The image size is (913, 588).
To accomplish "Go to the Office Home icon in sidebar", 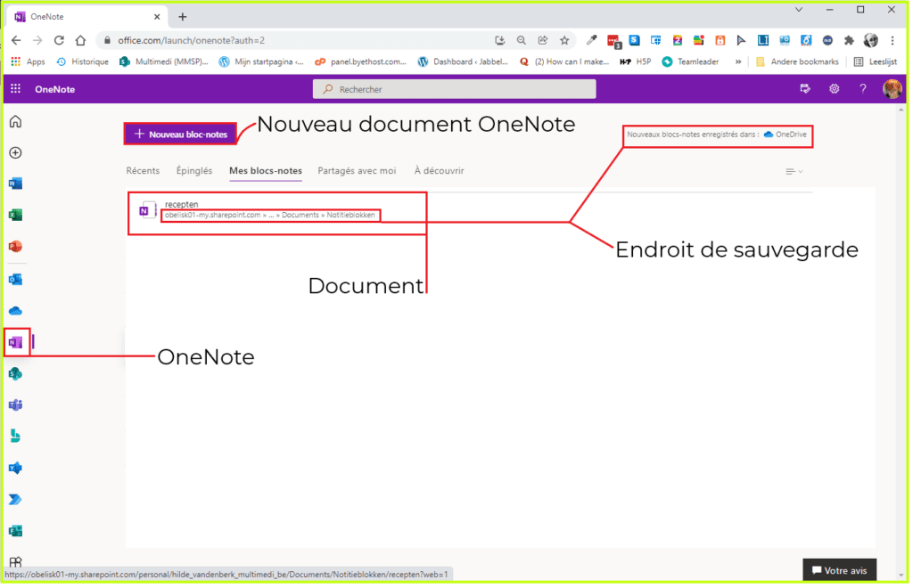I will (16, 121).
